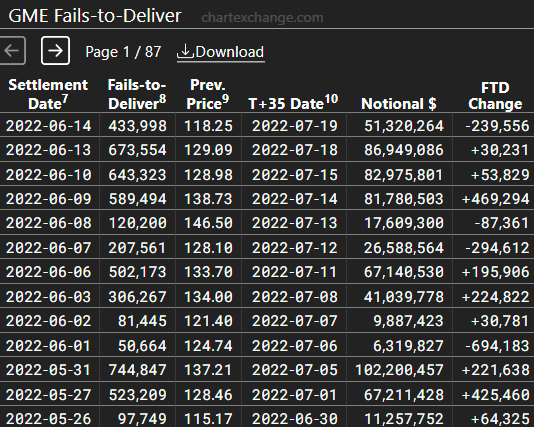
Task: Go to the next page arrow
Action: [56, 51]
